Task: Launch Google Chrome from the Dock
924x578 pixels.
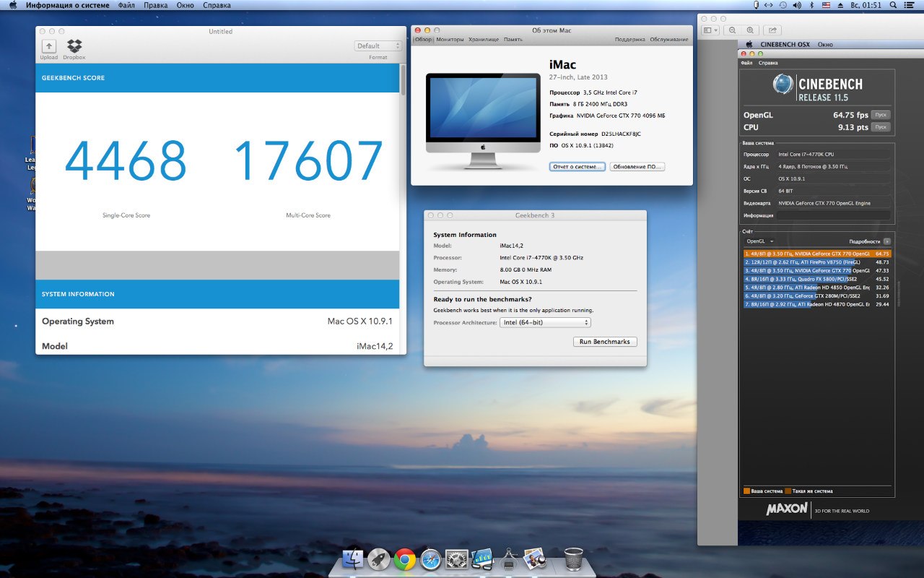Action: (x=404, y=558)
